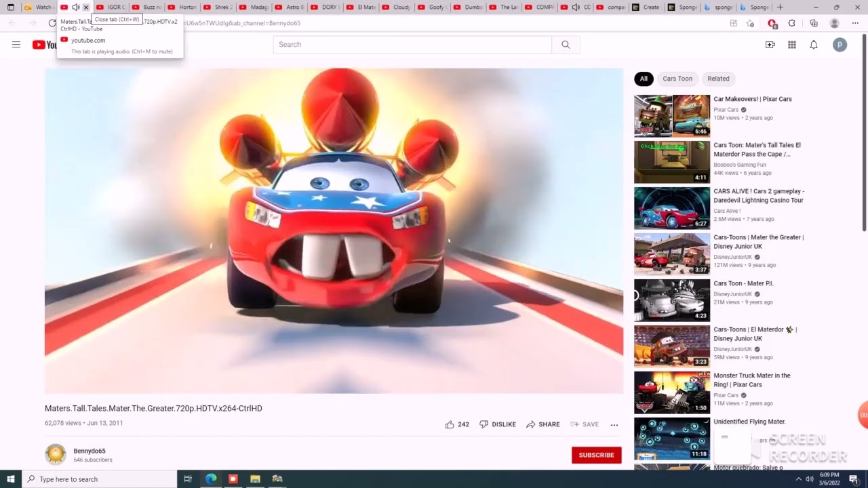Click the YouTube search input field
This screenshot has width=868, height=488.
tap(412, 45)
